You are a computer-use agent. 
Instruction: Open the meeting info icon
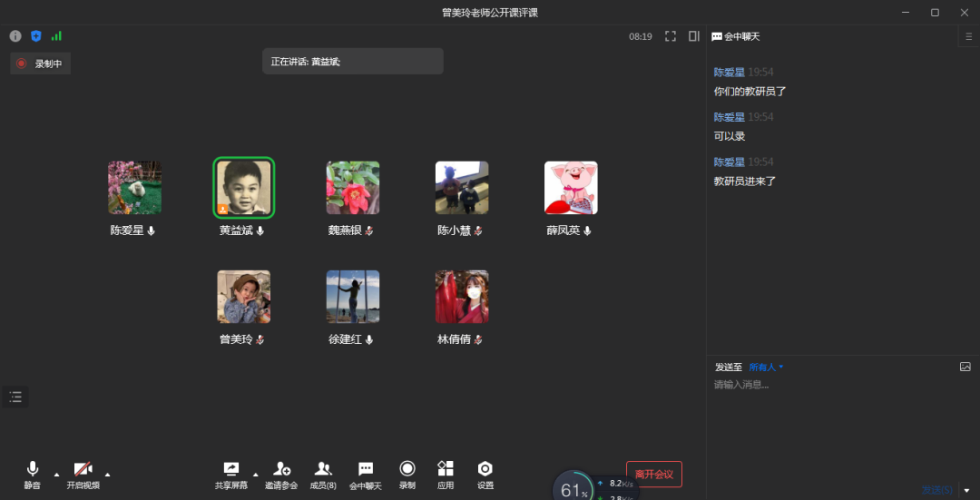[15, 36]
